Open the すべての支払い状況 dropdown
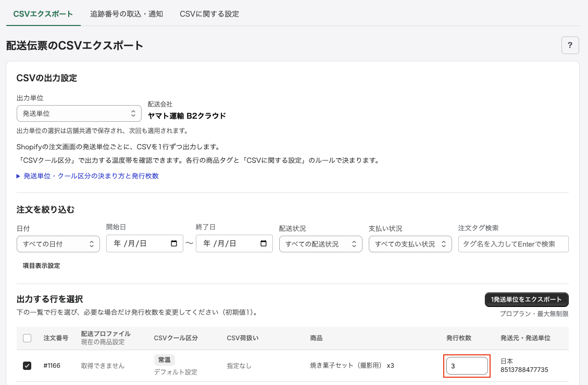Image resolution: width=588 pixels, height=385 pixels. pyautogui.click(x=410, y=244)
